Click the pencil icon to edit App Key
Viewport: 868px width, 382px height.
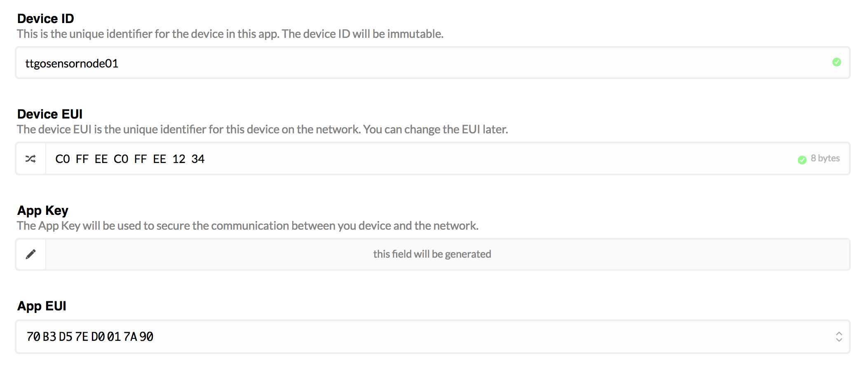click(30, 254)
